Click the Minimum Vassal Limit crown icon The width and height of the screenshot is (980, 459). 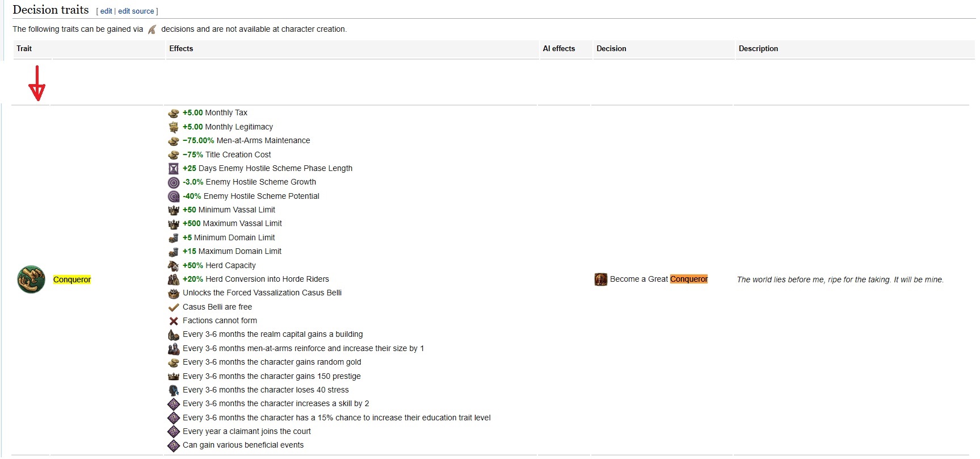click(x=174, y=210)
